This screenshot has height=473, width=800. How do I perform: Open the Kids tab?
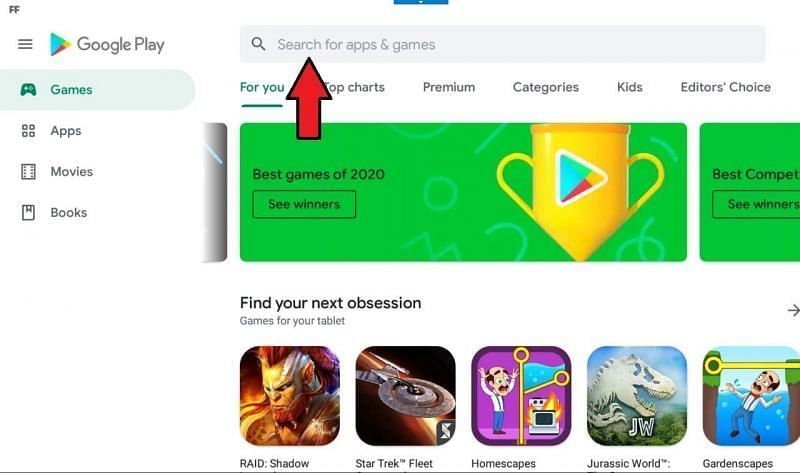pyautogui.click(x=630, y=87)
